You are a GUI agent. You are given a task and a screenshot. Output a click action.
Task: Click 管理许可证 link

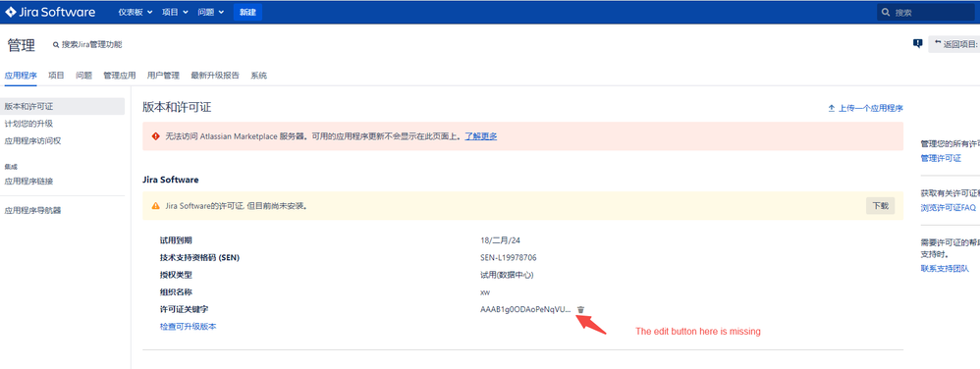941,159
